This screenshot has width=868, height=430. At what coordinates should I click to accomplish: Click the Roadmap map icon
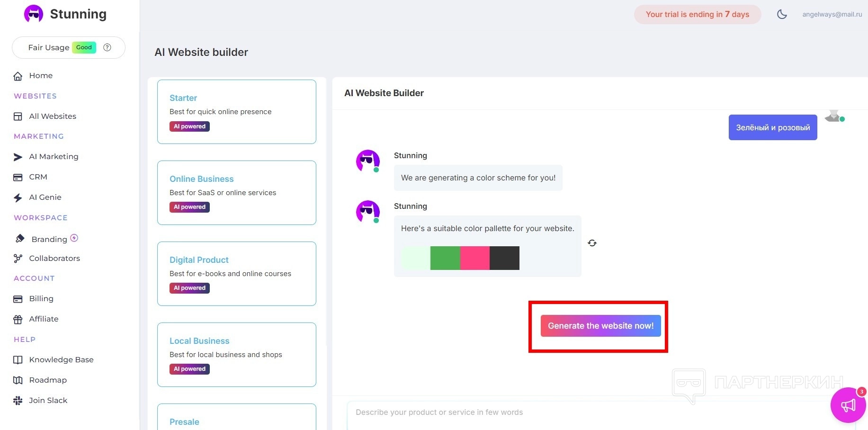coord(18,380)
